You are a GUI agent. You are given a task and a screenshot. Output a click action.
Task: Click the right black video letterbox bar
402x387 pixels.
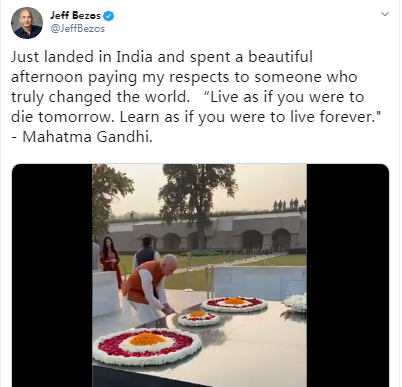pos(348,275)
